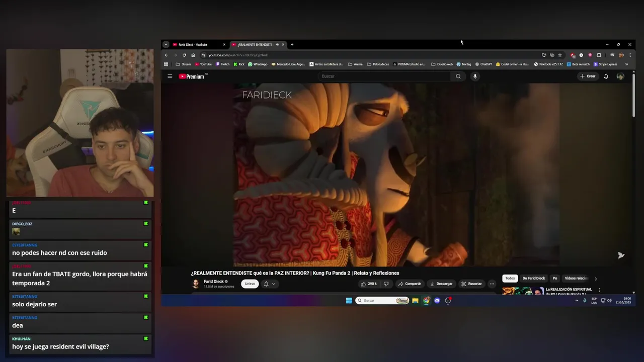The height and width of the screenshot is (362, 644).
Task: Open the 18:00 clock and date
Action: coord(623,301)
